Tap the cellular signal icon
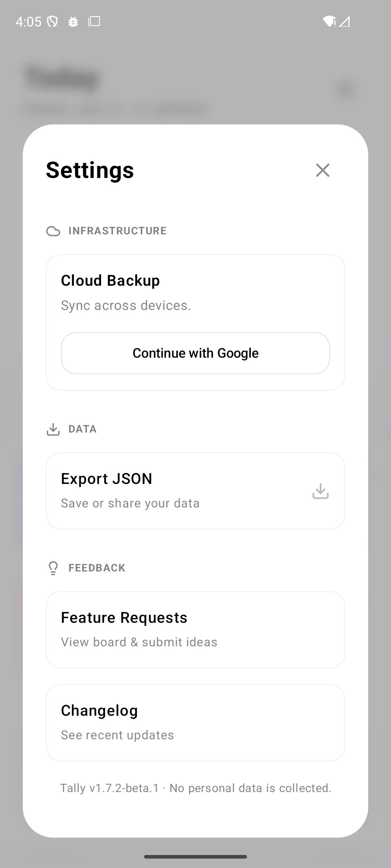 [x=345, y=22]
